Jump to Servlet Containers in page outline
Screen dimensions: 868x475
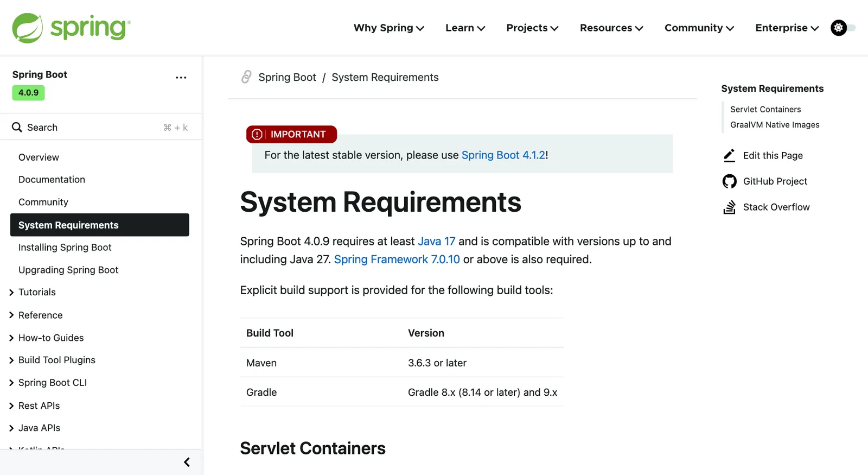click(x=765, y=109)
